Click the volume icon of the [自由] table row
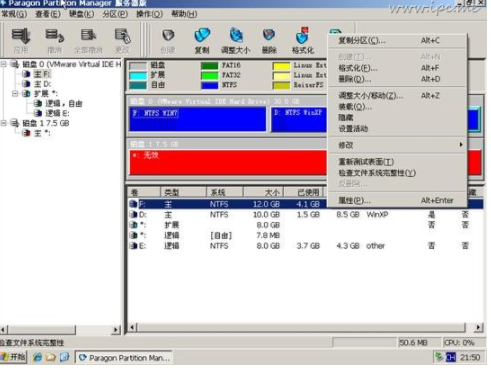491x374 pixels. pos(133,235)
